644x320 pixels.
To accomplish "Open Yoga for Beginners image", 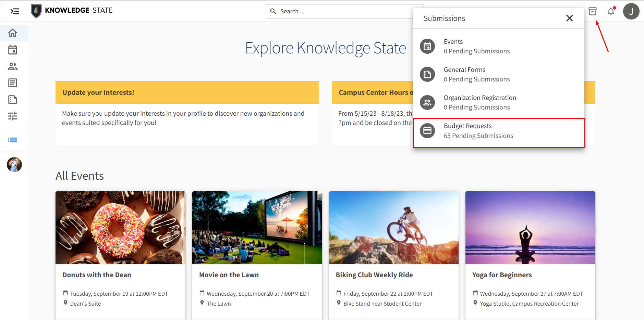I will [530, 228].
